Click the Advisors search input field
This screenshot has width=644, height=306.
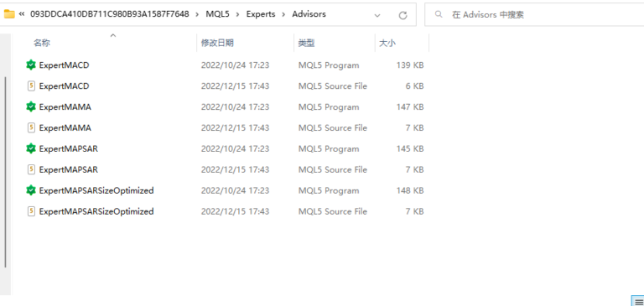point(534,14)
